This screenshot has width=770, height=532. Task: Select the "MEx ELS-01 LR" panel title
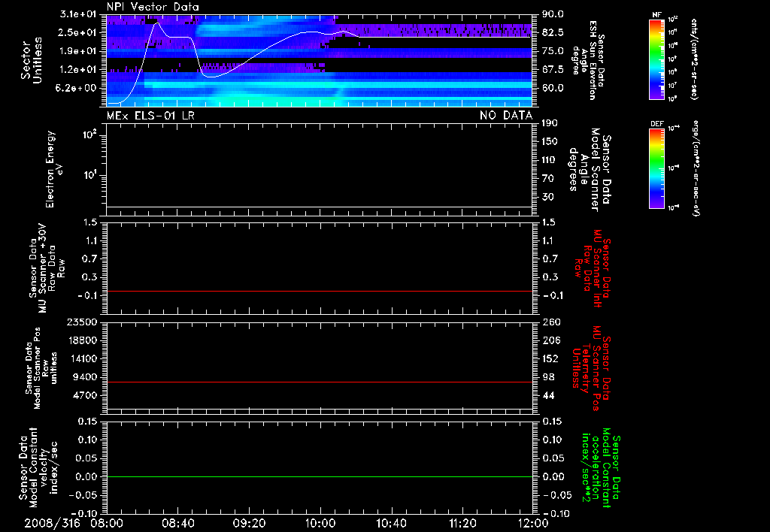click(x=150, y=116)
